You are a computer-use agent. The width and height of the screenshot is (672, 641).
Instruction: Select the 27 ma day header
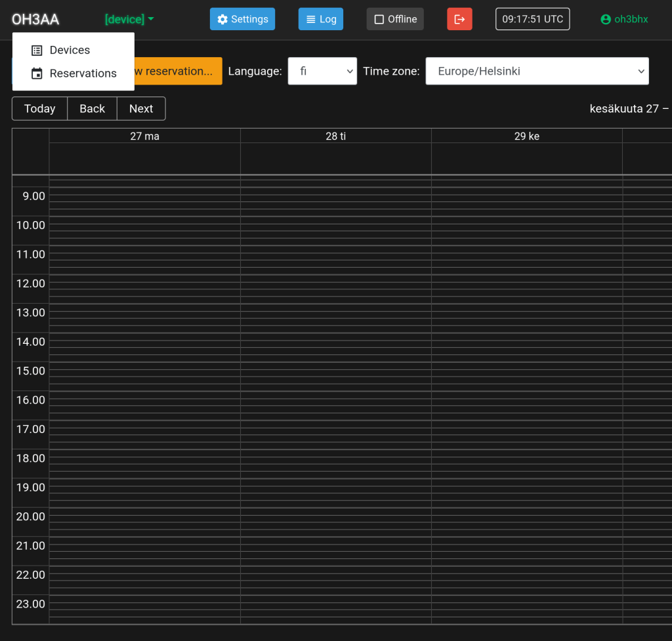pos(144,136)
